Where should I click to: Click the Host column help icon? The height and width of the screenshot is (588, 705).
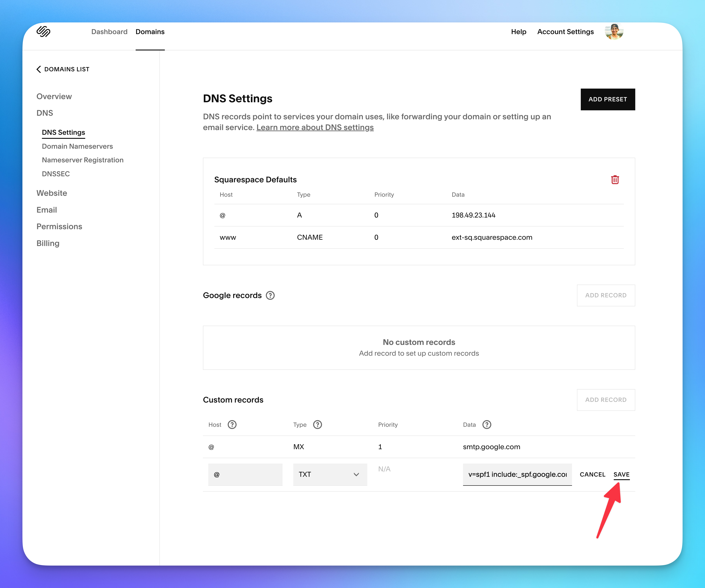(x=232, y=425)
